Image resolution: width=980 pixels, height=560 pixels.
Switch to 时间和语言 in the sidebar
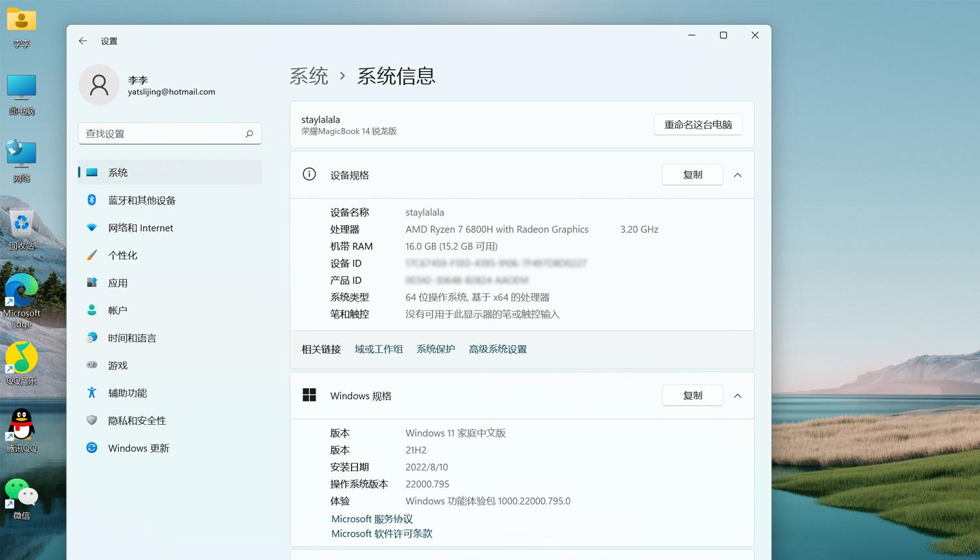coord(91,338)
